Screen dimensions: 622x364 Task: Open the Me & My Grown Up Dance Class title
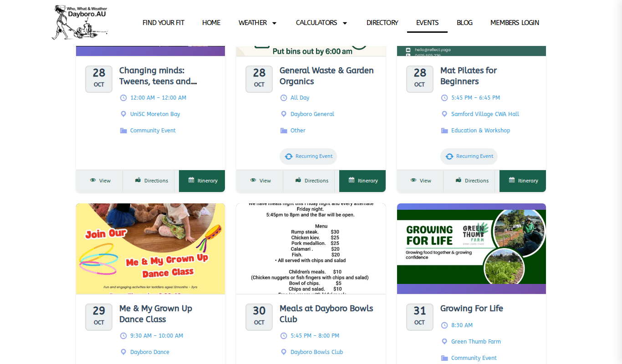pos(156,314)
